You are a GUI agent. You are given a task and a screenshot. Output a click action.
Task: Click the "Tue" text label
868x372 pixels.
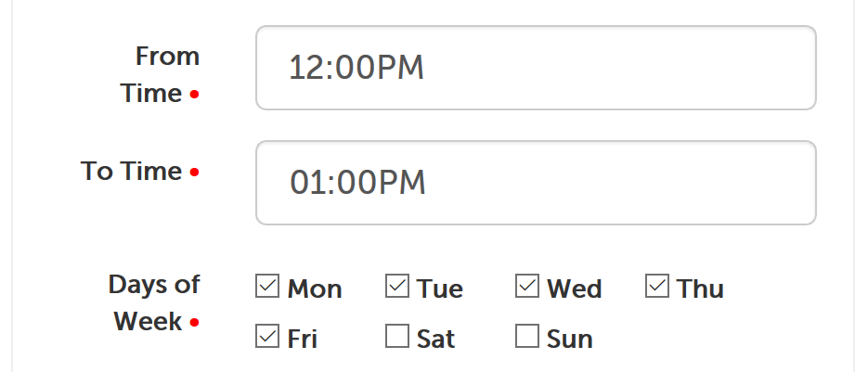(440, 289)
